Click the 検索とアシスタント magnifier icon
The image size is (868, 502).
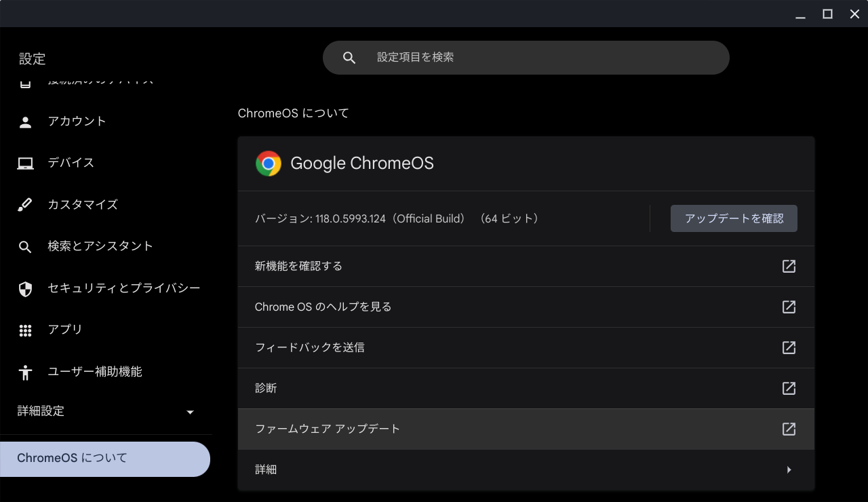pyautogui.click(x=25, y=246)
